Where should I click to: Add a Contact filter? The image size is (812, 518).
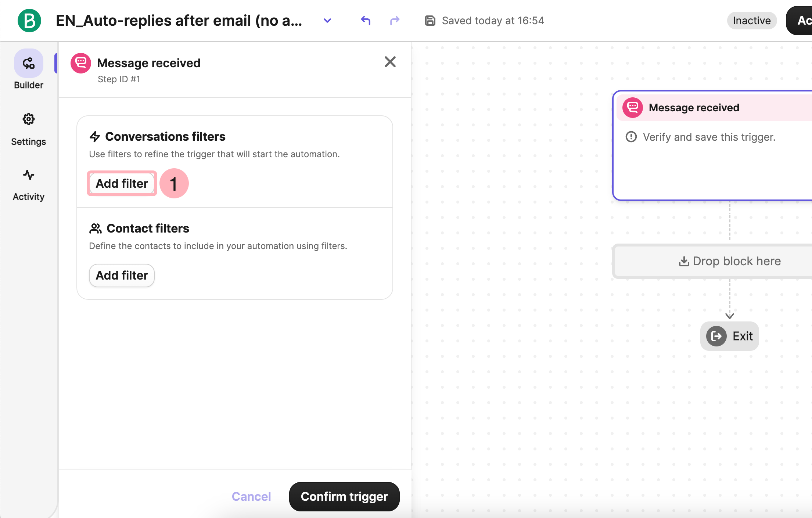(122, 275)
